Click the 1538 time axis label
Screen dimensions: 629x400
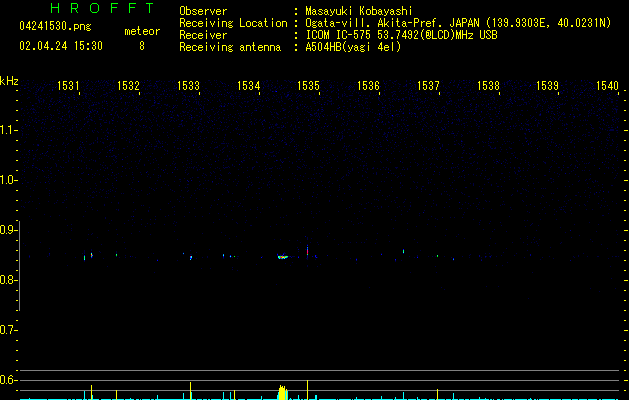pyautogui.click(x=488, y=86)
